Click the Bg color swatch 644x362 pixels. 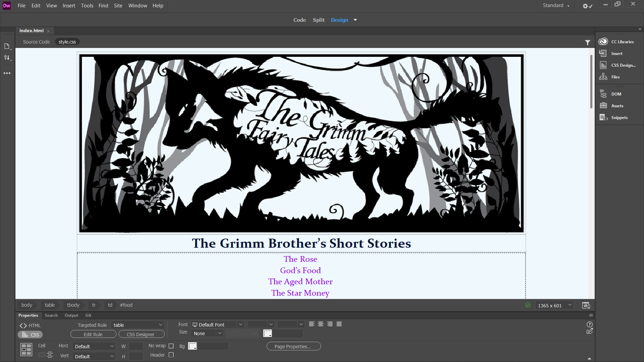coord(193,346)
